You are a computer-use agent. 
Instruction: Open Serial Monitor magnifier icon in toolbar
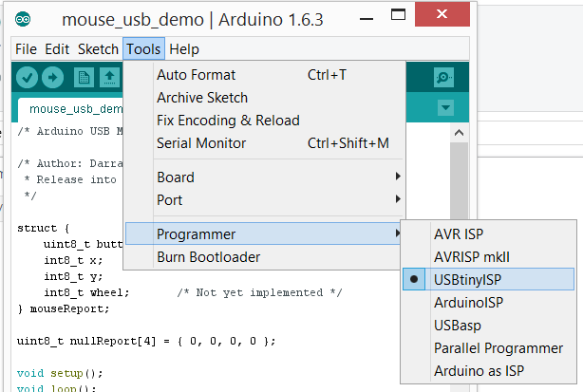point(443,78)
